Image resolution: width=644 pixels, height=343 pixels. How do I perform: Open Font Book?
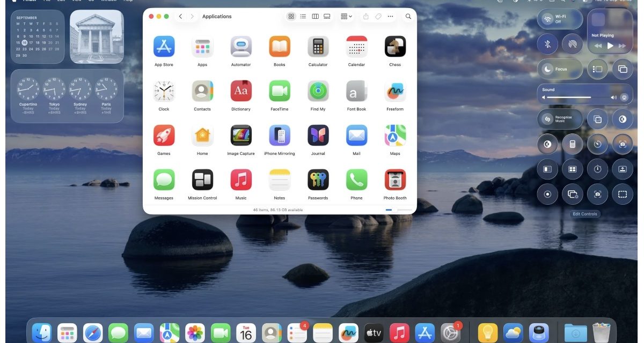pos(356,92)
